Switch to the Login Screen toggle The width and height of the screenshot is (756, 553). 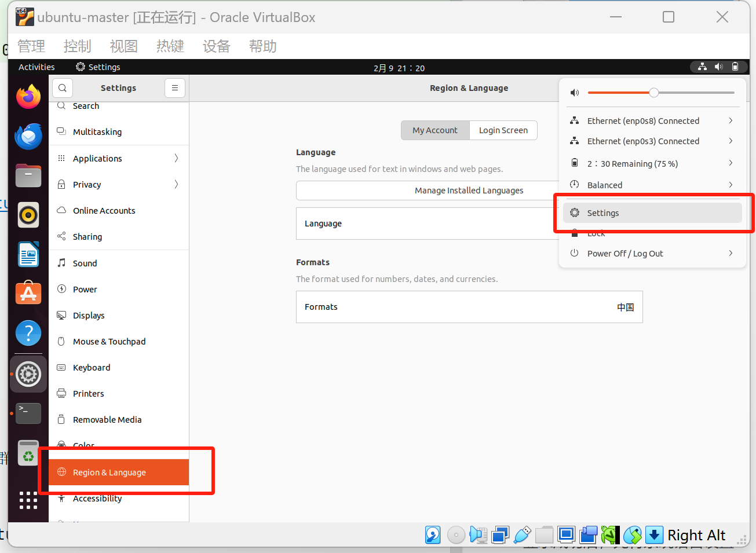pos(503,130)
